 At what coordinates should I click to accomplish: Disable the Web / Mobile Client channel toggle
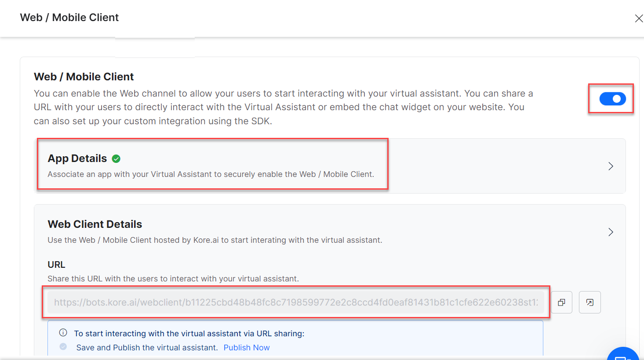point(612,99)
